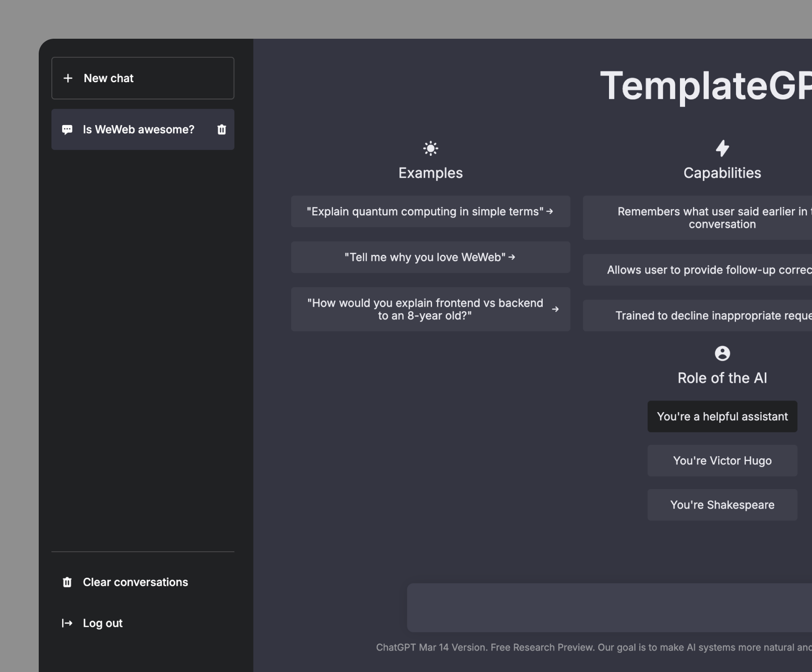The height and width of the screenshot is (672, 812).
Task: Start a New chat
Action: (x=142, y=78)
